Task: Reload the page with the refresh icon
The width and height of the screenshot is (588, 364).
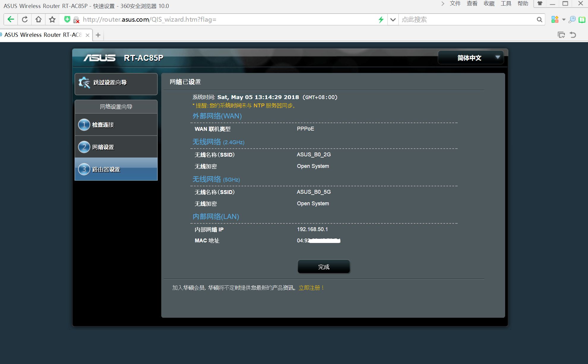Action: [x=25, y=20]
